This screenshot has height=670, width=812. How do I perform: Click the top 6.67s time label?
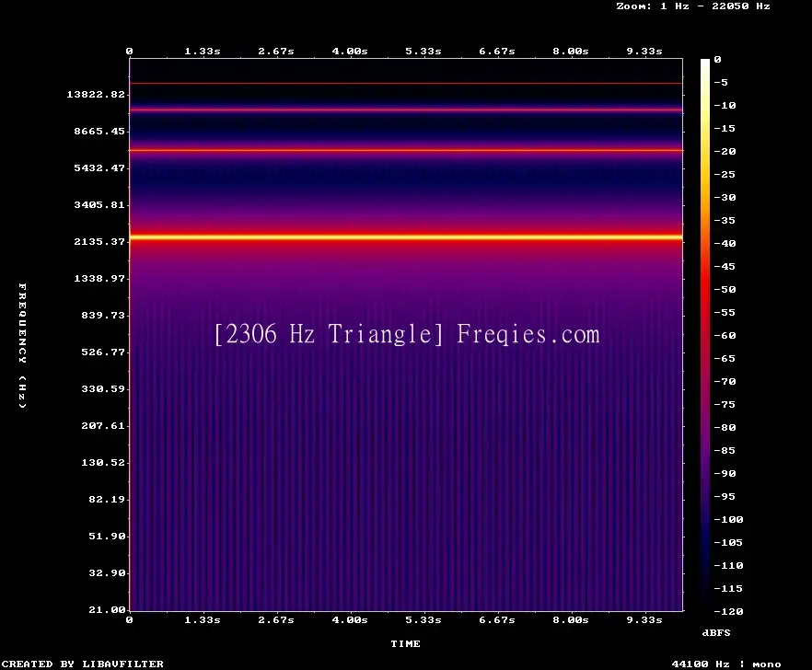[x=496, y=52]
